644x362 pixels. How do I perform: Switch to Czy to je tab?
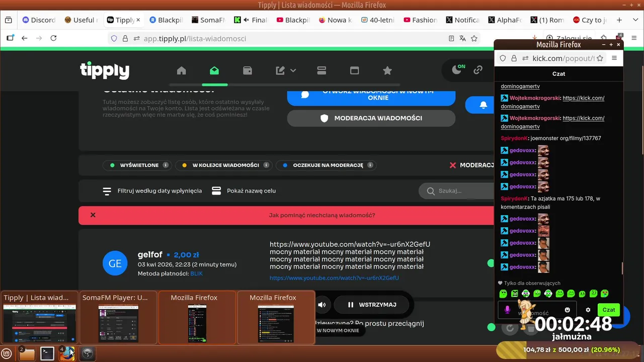coord(590,20)
